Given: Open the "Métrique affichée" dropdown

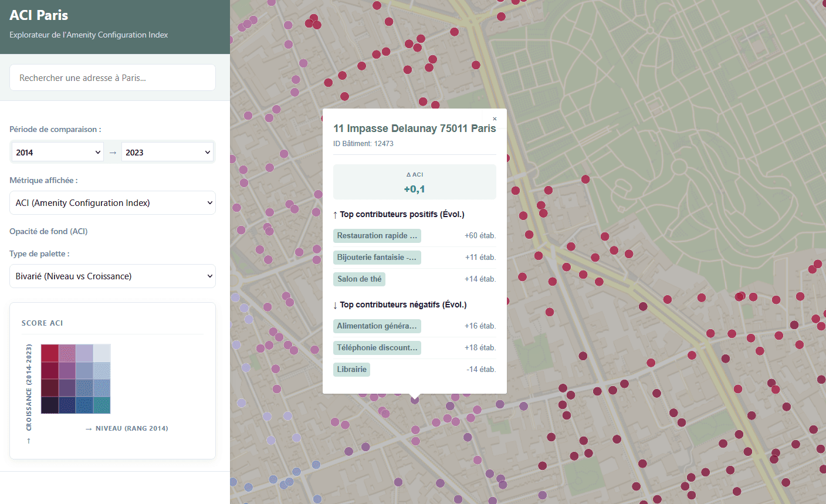Looking at the screenshot, I should click(x=112, y=202).
